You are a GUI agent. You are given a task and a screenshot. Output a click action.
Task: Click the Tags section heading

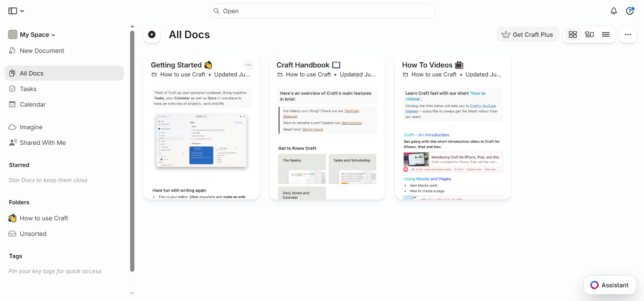coord(16,256)
